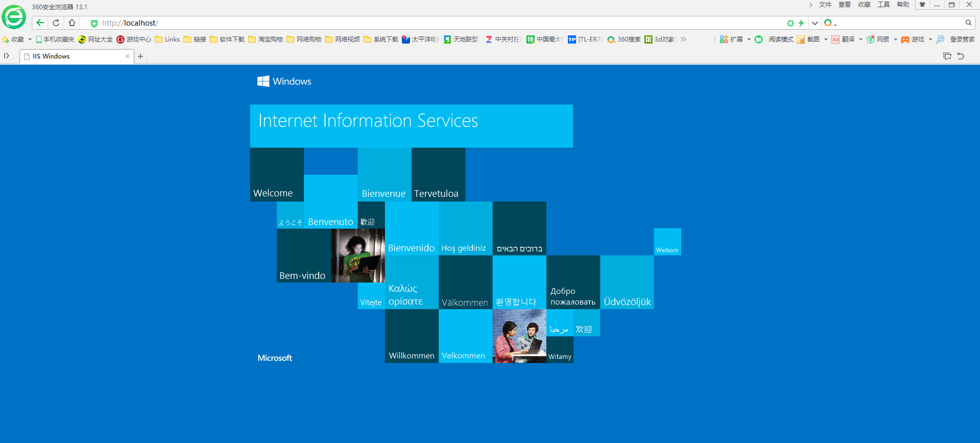
Task: Click the 360 browser logo avatar
Action: (x=14, y=17)
